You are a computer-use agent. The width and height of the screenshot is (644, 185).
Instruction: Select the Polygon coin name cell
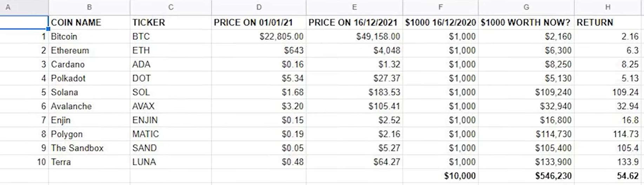pos(89,134)
